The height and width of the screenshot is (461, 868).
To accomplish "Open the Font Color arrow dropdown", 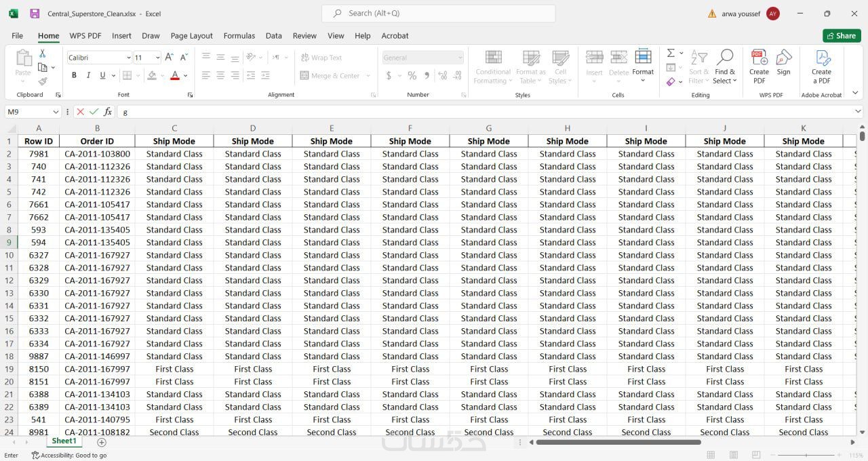I will click(x=185, y=76).
